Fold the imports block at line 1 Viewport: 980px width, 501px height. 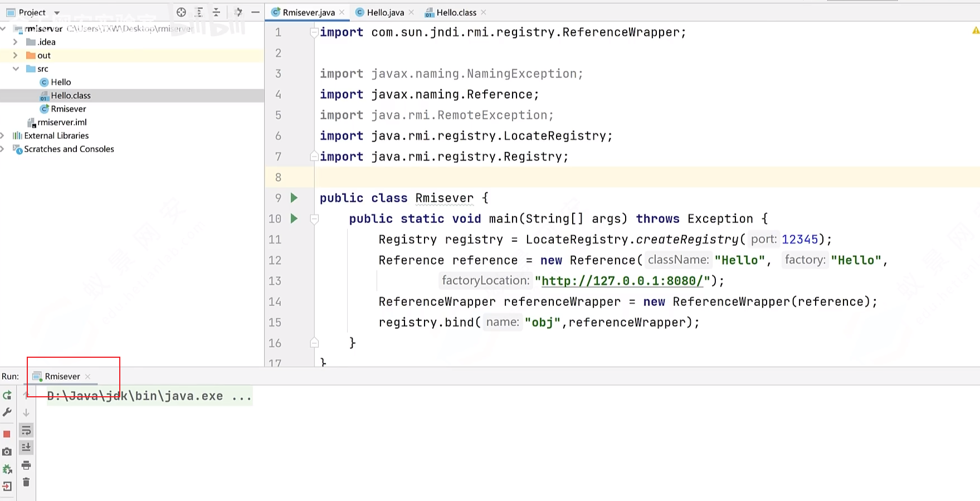(314, 32)
